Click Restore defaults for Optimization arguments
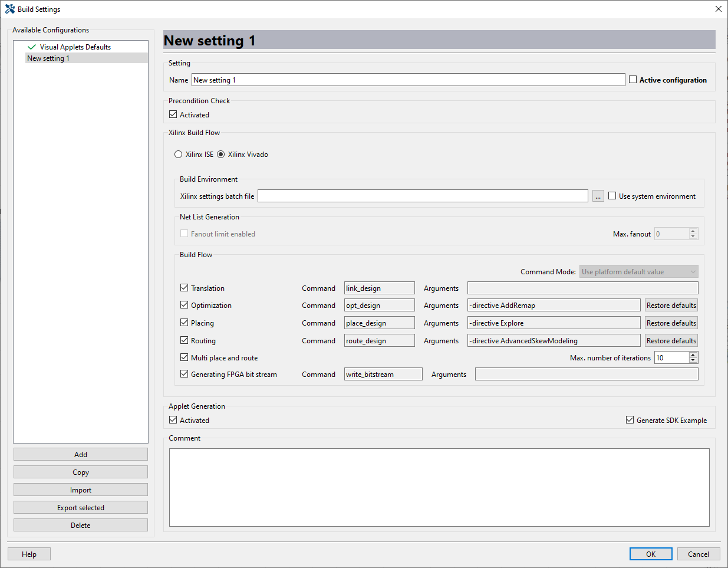Viewport: 728px width, 568px height. click(x=671, y=305)
